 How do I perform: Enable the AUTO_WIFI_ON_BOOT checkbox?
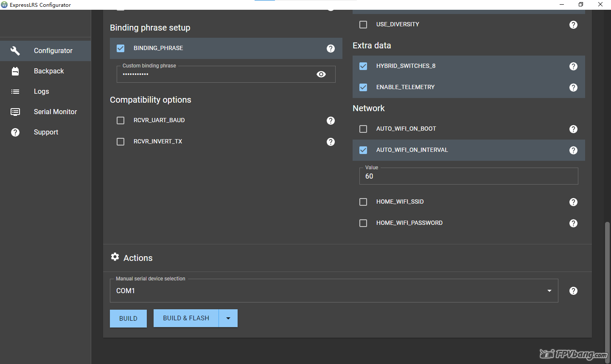(363, 129)
